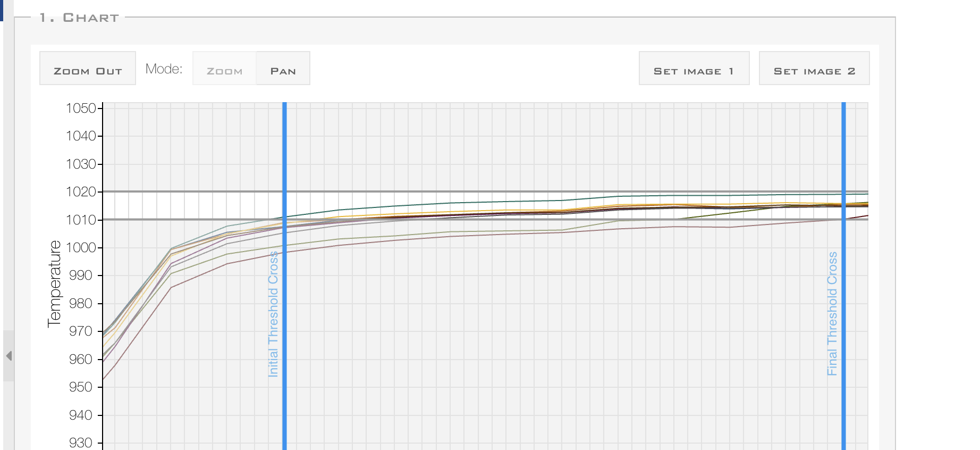Click the Final Threshold Cross vertical label
Image resolution: width=980 pixels, height=450 pixels.
pyautogui.click(x=832, y=314)
